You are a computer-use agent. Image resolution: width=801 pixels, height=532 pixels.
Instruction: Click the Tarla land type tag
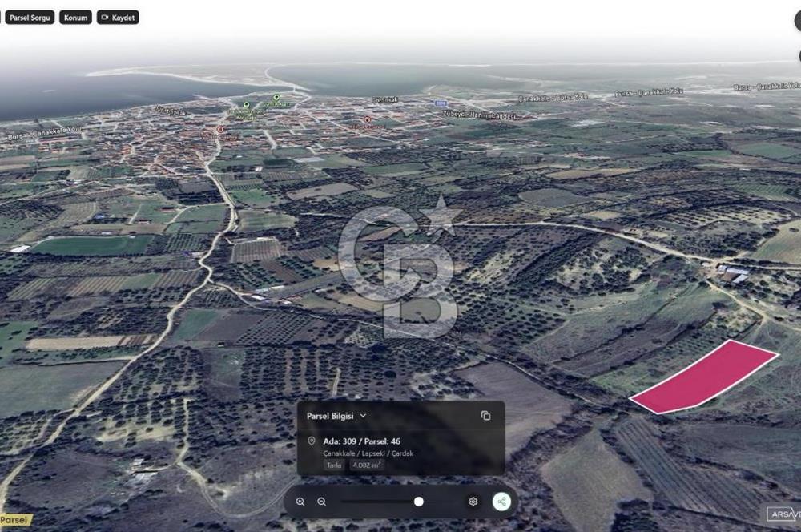(x=333, y=465)
